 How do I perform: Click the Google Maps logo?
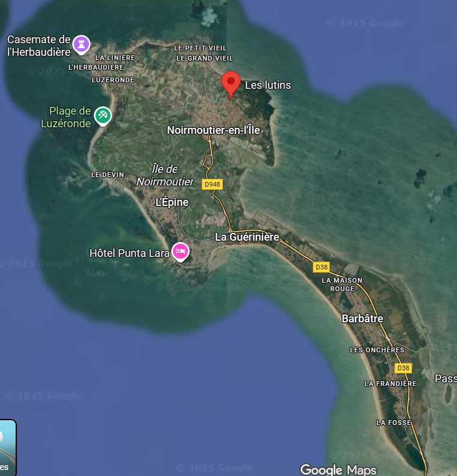point(338,469)
